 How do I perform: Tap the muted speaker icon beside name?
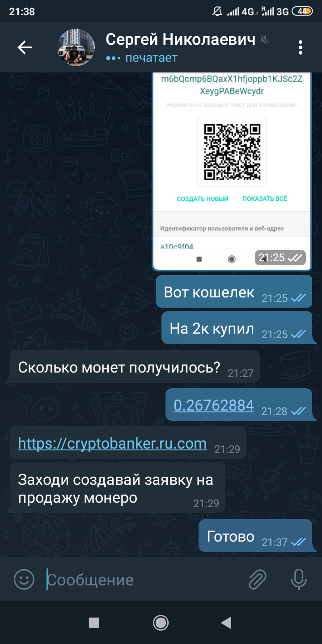(x=265, y=40)
